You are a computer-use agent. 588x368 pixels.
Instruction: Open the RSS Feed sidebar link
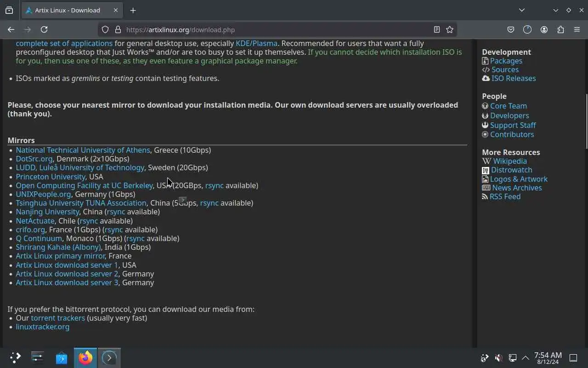(505, 196)
